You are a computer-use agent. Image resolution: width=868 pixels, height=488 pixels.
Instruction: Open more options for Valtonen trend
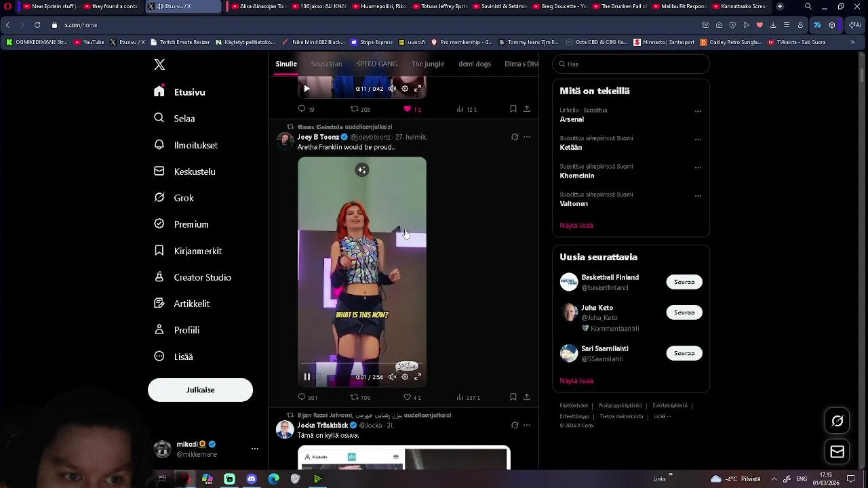(x=698, y=196)
